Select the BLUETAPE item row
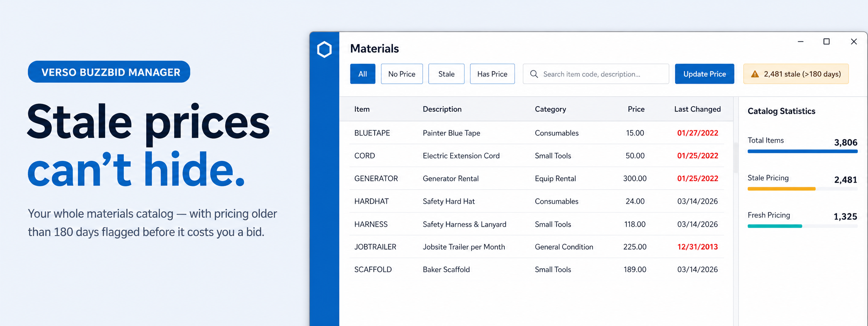868x326 pixels. 537,133
